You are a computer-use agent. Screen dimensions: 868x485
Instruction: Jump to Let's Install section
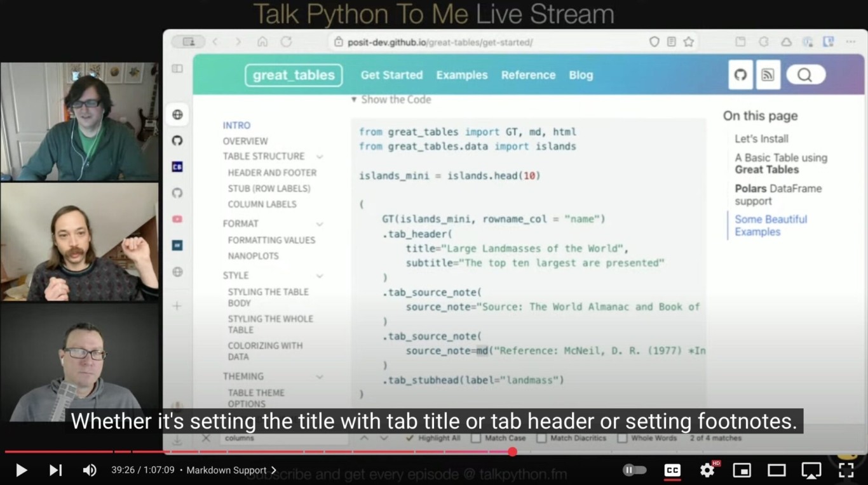point(761,139)
